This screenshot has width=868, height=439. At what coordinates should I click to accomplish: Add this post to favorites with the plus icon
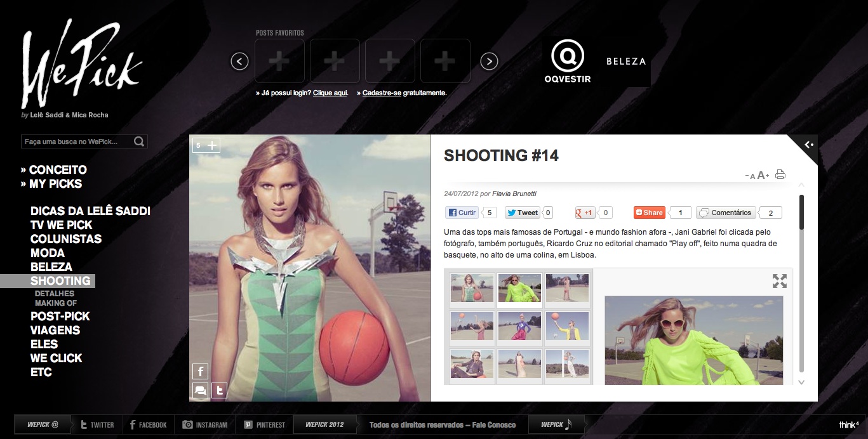[x=212, y=145]
